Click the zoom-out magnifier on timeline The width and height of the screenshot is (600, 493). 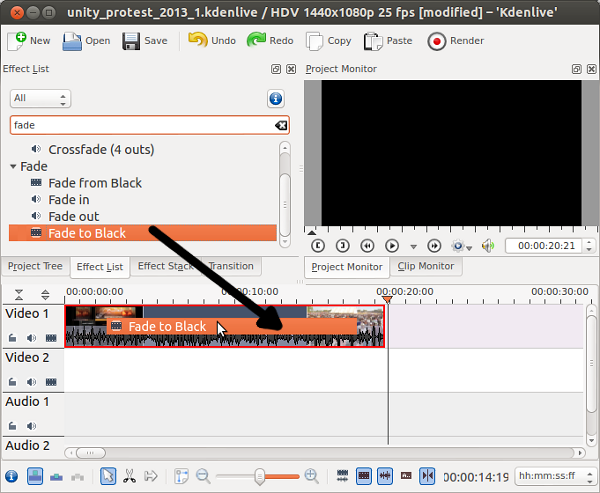[x=203, y=476]
